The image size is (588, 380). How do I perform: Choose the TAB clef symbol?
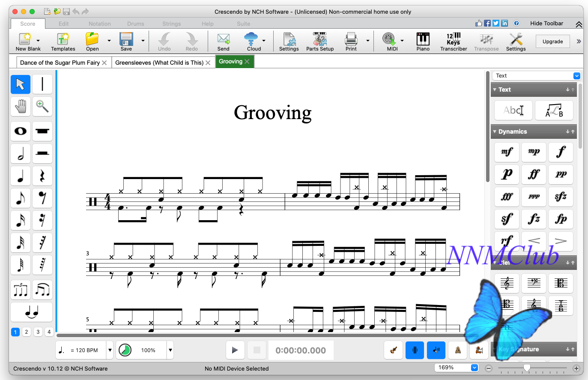[x=561, y=305]
